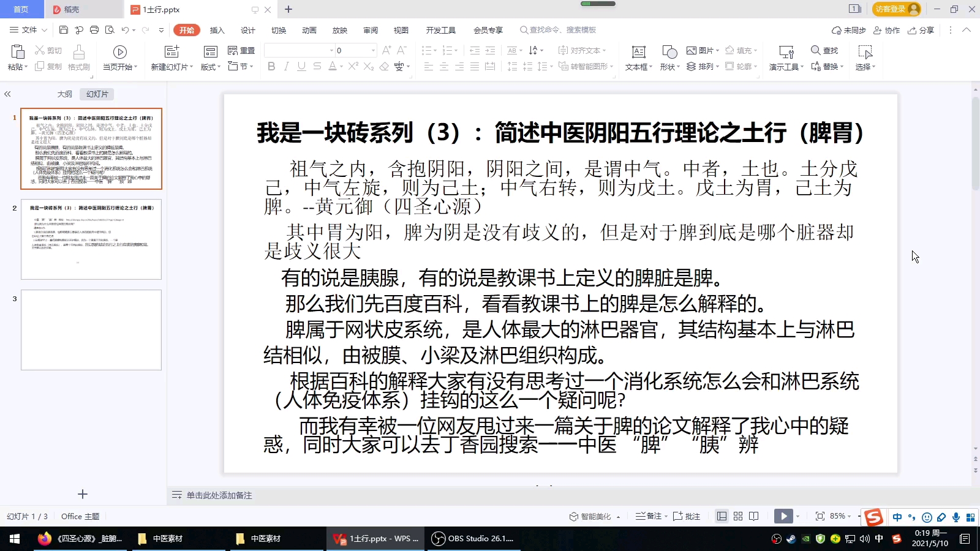The image size is (980, 551).
Task: Open the font color A swatch
Action: [x=332, y=66]
